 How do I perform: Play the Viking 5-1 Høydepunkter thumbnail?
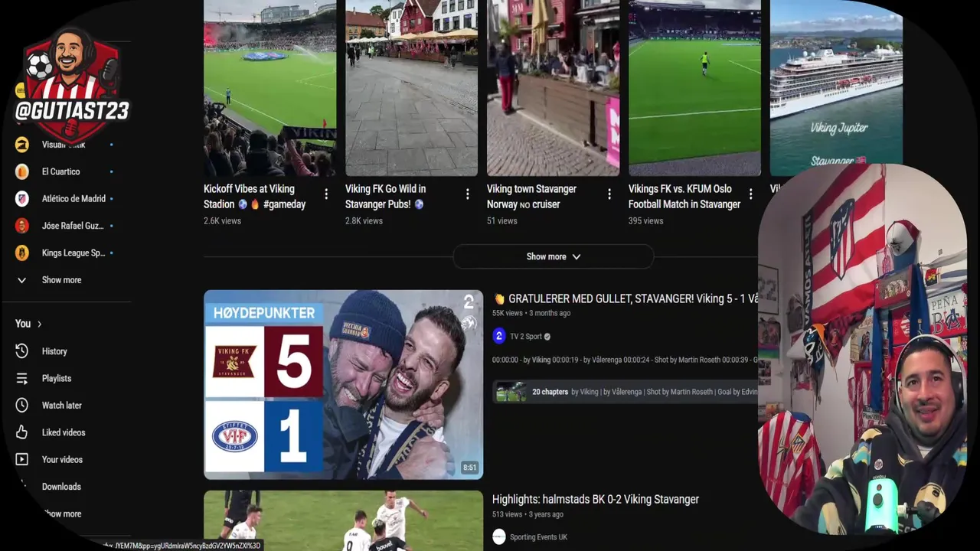coord(343,384)
